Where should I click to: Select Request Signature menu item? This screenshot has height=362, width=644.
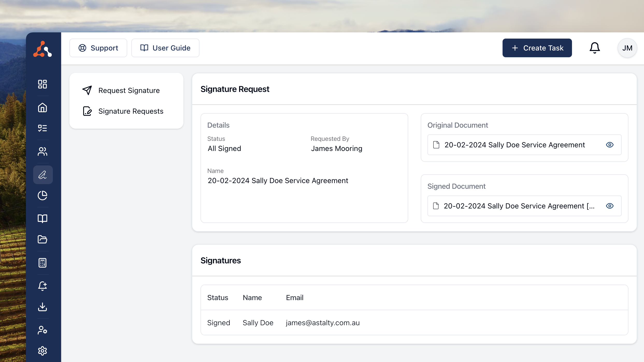coord(129,90)
